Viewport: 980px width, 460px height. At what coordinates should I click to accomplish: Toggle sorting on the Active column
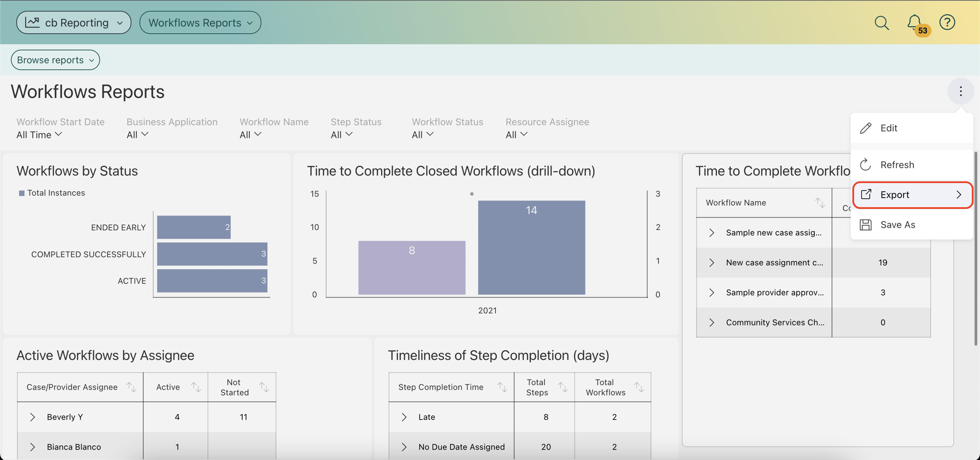coord(196,387)
